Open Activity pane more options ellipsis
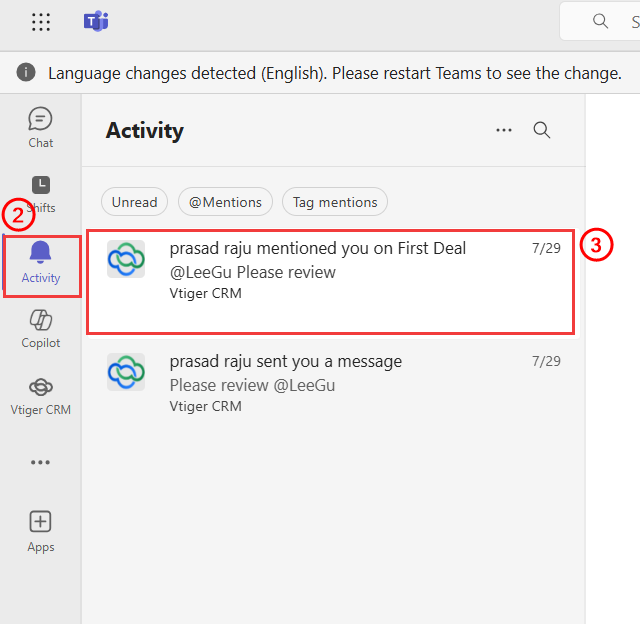Screen dimensions: 640x624 tap(504, 130)
